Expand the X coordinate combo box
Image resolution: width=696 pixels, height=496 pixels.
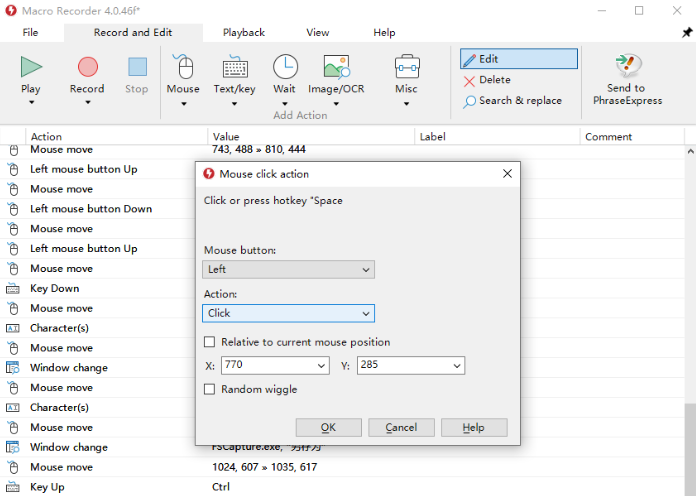click(323, 366)
